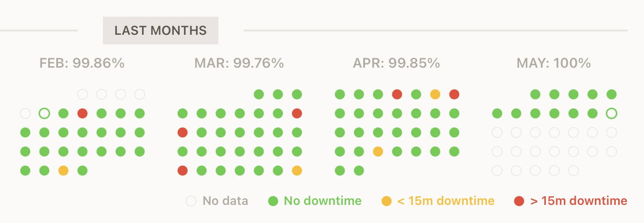Click the yellow dot in April's top row

click(435, 94)
